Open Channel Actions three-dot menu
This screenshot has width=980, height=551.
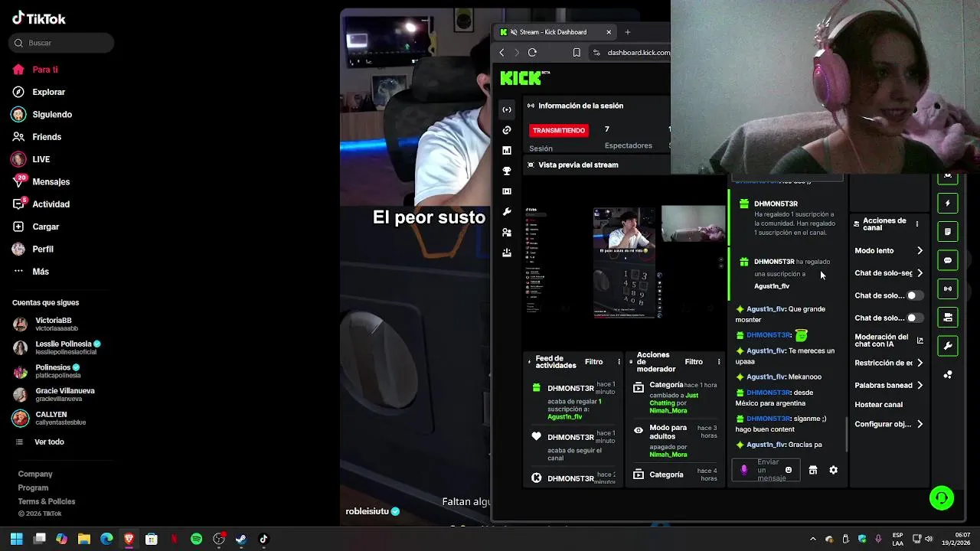coord(916,224)
